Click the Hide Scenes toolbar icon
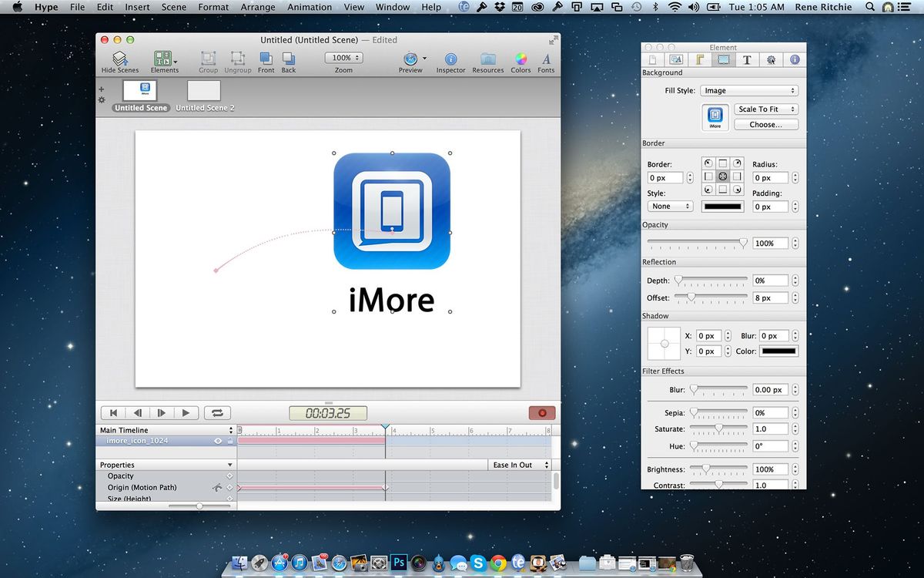 tap(119, 61)
